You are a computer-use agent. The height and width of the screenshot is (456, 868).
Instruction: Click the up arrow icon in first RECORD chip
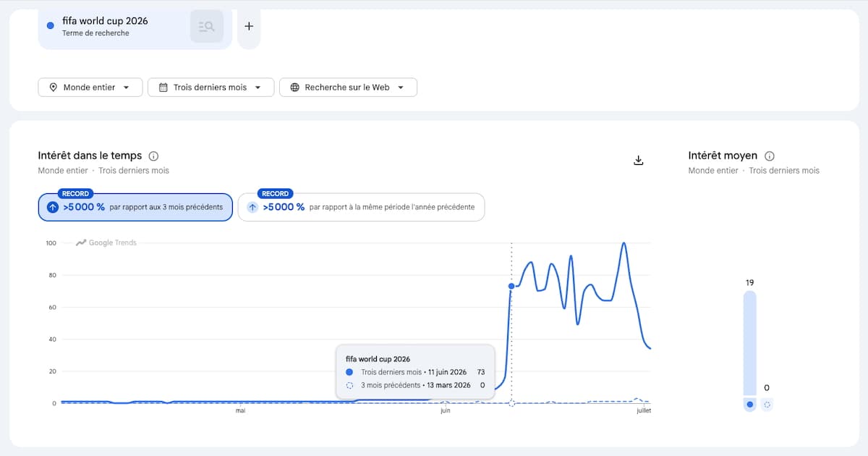pos(52,207)
